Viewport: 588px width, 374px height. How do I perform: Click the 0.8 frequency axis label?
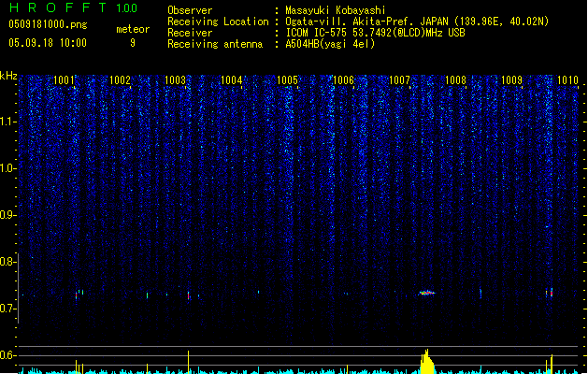click(x=8, y=262)
